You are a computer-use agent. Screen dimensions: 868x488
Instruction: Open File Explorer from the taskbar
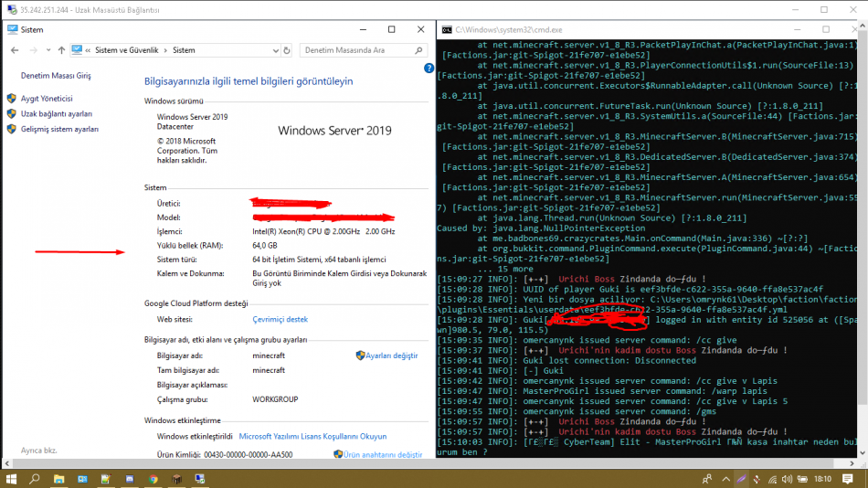tap(58, 479)
